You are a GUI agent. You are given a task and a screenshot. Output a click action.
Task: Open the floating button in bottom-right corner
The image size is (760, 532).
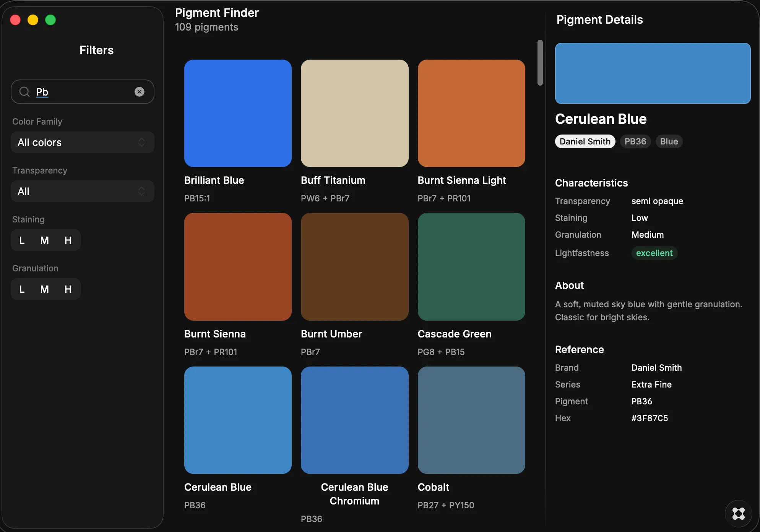point(738,513)
